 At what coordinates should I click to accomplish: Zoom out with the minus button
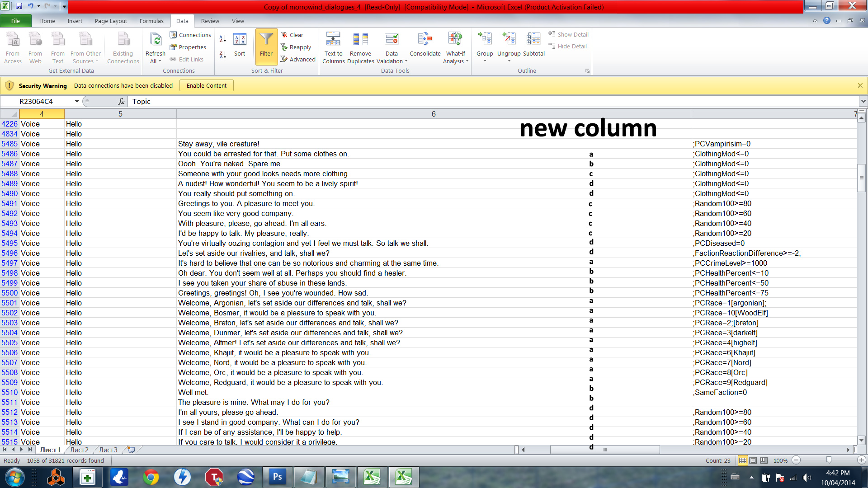[797, 460]
